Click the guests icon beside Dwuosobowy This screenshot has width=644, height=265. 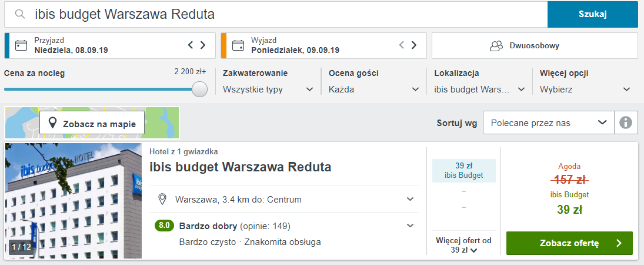click(496, 46)
